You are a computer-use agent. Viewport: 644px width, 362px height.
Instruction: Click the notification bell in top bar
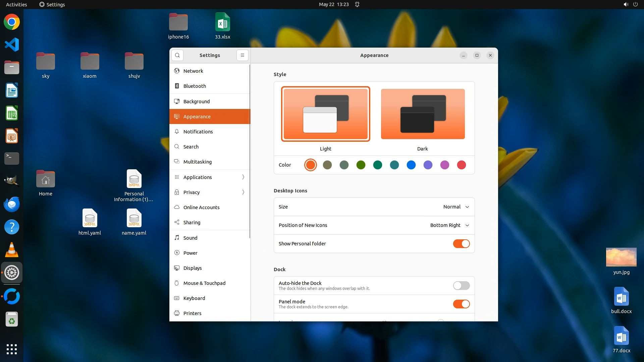[x=357, y=4]
